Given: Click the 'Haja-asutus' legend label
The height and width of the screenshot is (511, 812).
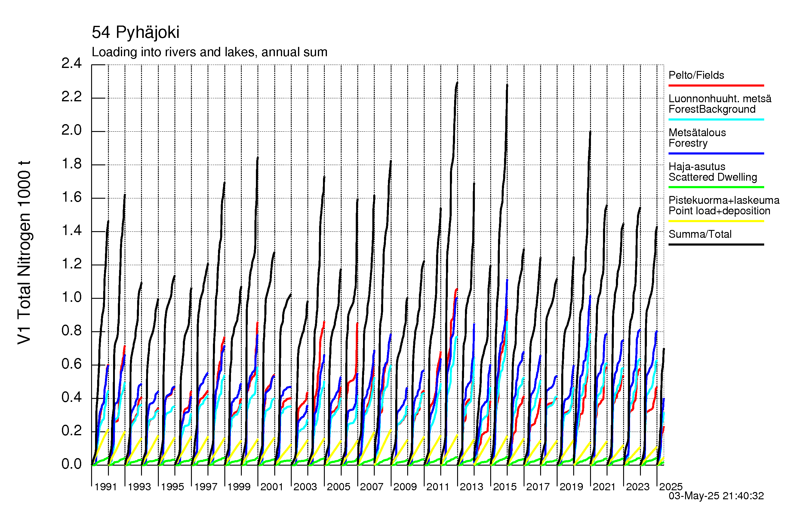Looking at the screenshot, I should click(x=697, y=167).
